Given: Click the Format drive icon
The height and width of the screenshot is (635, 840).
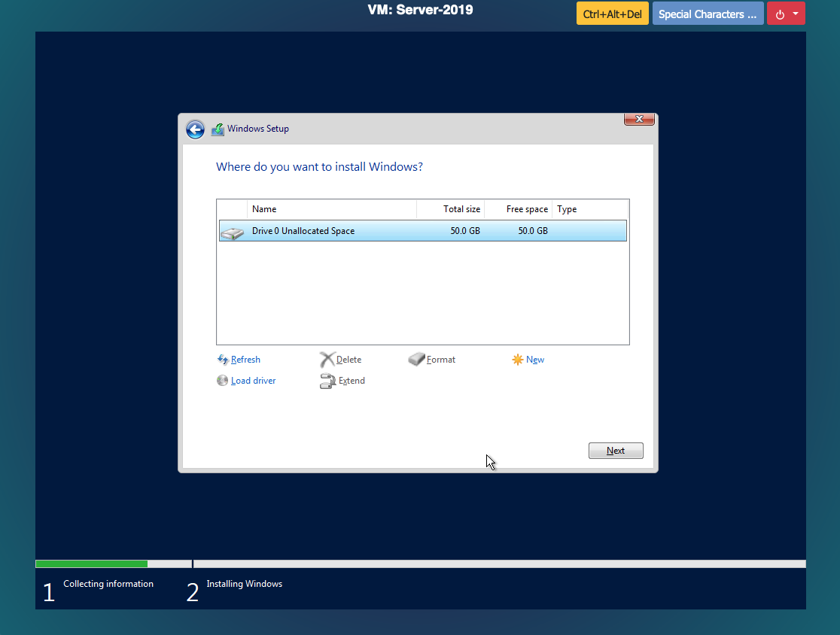Looking at the screenshot, I should 416,360.
